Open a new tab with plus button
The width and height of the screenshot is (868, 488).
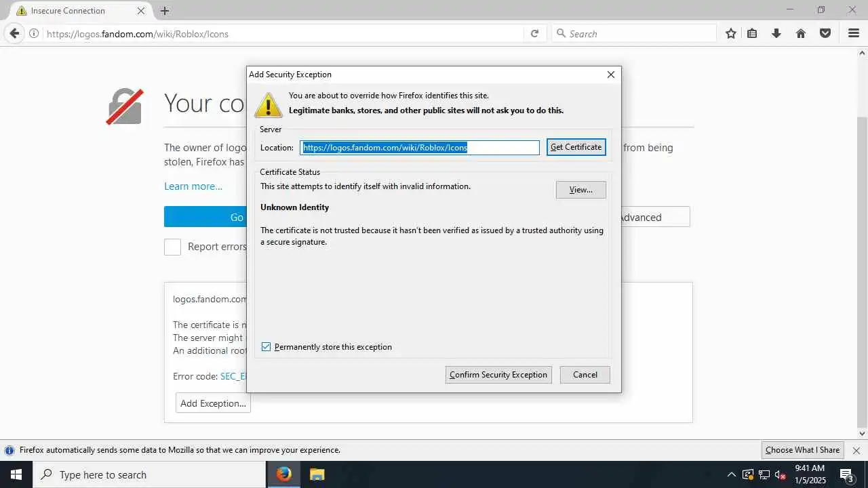[165, 11]
